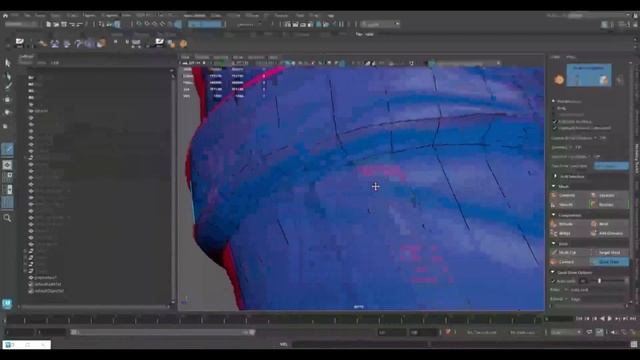Image resolution: width=640 pixels, height=360 pixels.
Task: Open the vertical Modeling Toolkit side tab
Action: [x=636, y=158]
